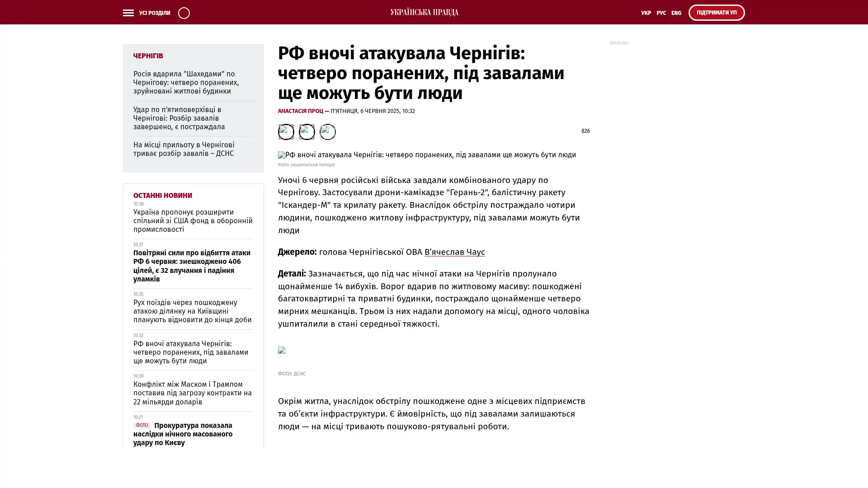This screenshot has width=868, height=488.
Task: Open the В'ячеслав Чаус source link
Action: click(454, 252)
